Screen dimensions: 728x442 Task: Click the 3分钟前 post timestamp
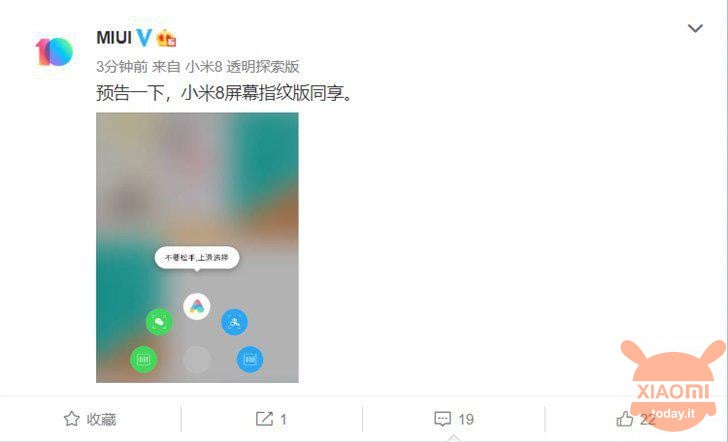pos(122,67)
